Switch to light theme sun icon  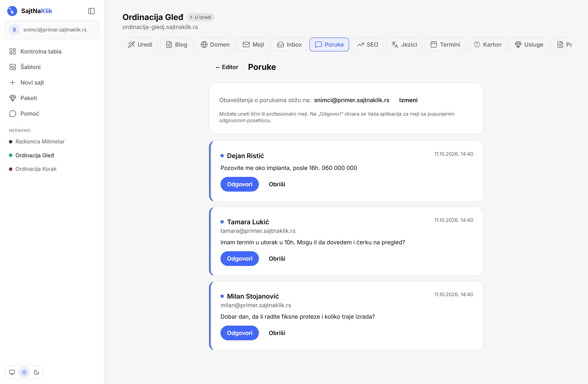[x=24, y=372]
